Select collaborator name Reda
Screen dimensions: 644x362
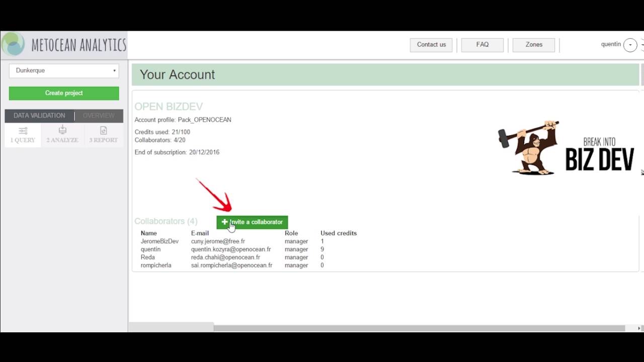click(x=148, y=257)
